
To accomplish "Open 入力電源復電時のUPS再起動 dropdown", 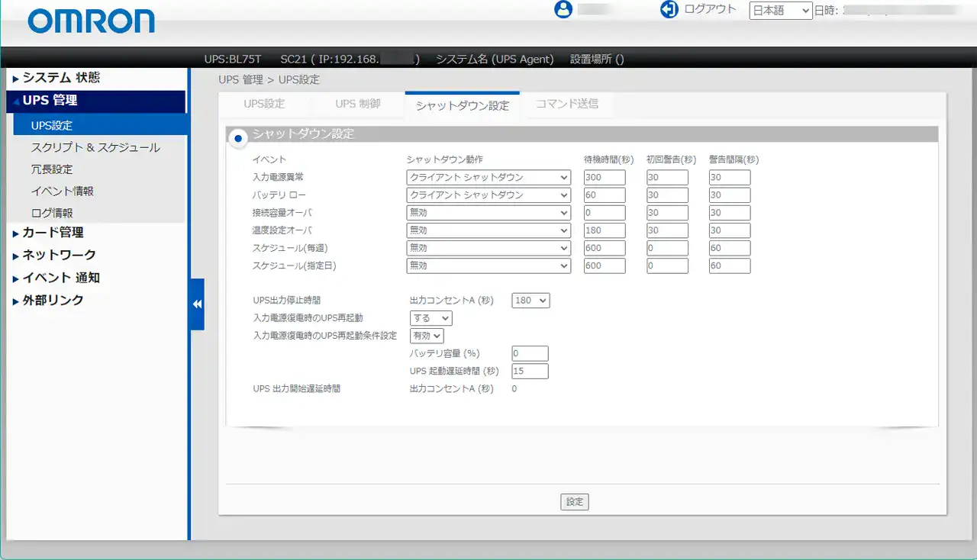I will click(430, 318).
